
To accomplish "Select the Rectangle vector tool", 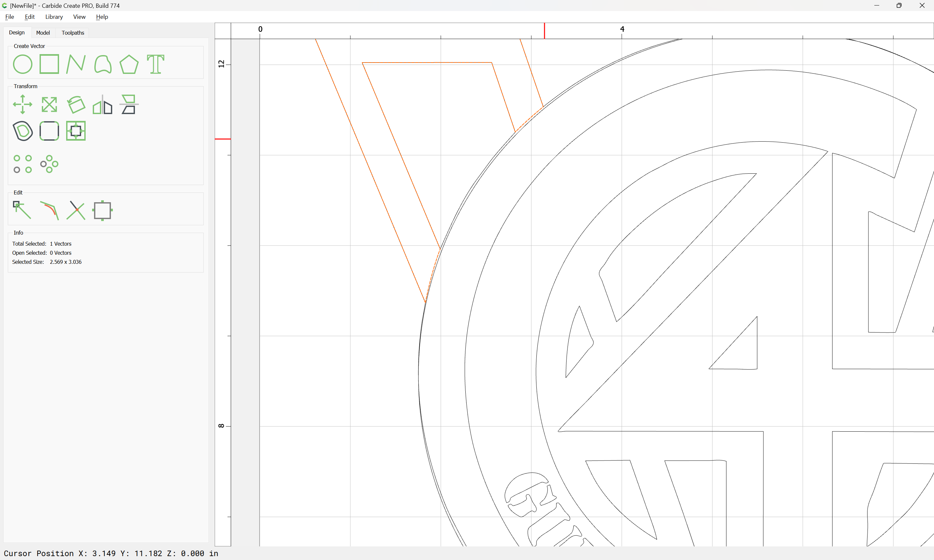I will (x=49, y=64).
